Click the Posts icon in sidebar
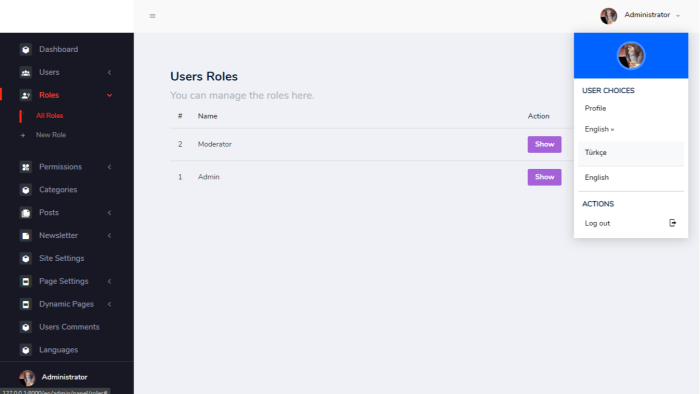The width and height of the screenshot is (700, 394). point(25,213)
